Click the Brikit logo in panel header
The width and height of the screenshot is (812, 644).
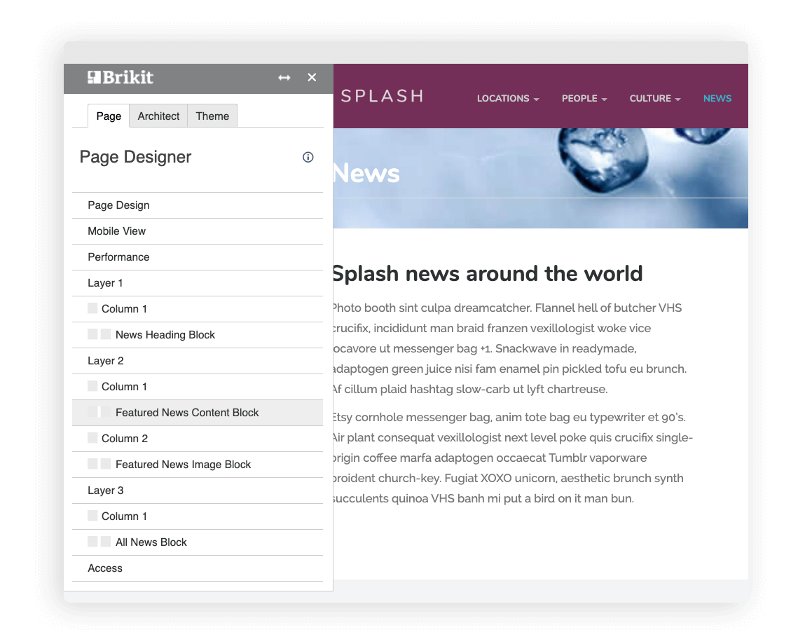tap(120, 78)
